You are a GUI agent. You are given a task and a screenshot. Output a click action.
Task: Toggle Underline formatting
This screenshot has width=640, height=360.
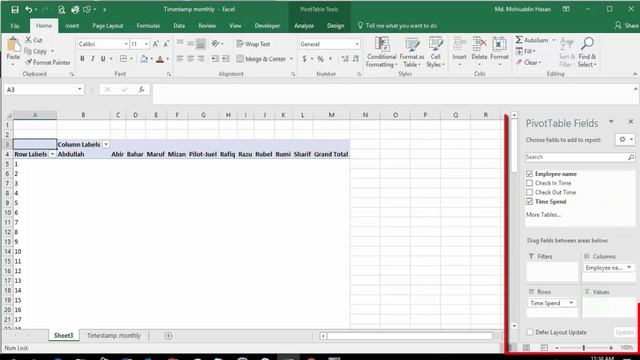click(103, 59)
